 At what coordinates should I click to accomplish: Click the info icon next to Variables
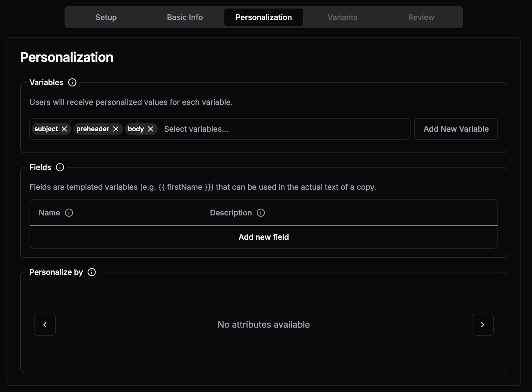point(72,82)
